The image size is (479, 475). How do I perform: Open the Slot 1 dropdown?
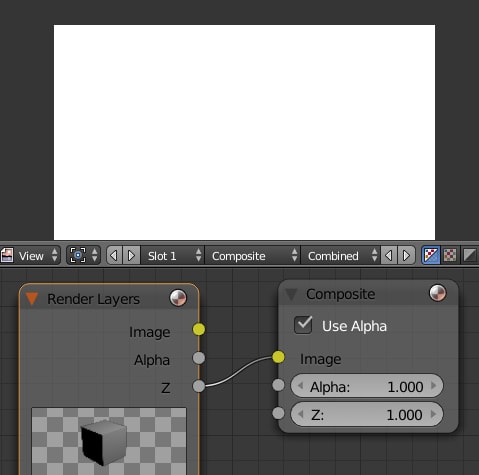point(172,256)
